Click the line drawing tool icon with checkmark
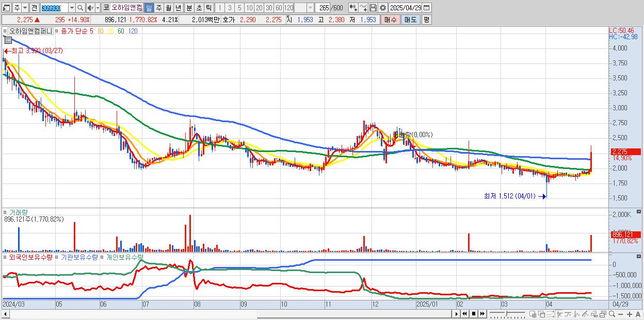The image size is (644, 320). click(363, 8)
